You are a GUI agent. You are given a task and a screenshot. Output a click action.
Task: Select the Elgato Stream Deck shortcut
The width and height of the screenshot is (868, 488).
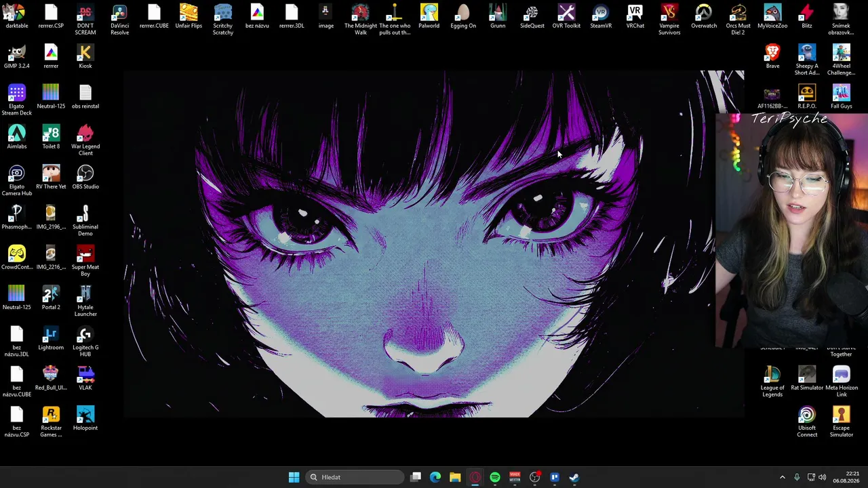pos(16,100)
